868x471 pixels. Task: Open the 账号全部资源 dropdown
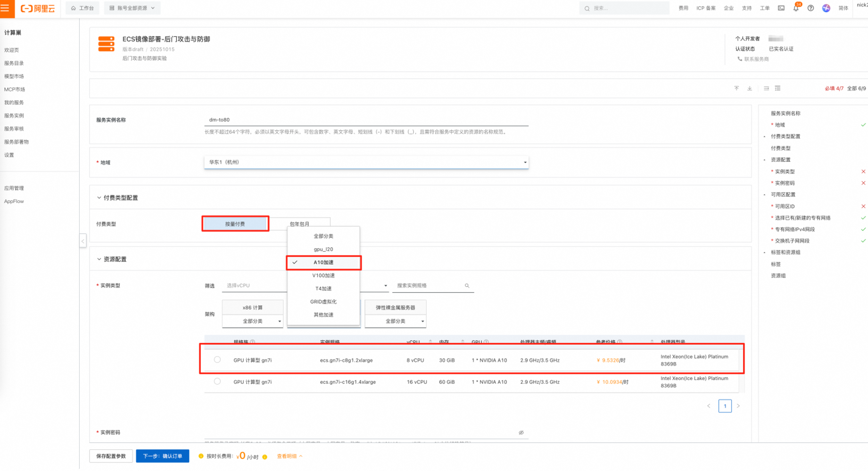coord(132,8)
